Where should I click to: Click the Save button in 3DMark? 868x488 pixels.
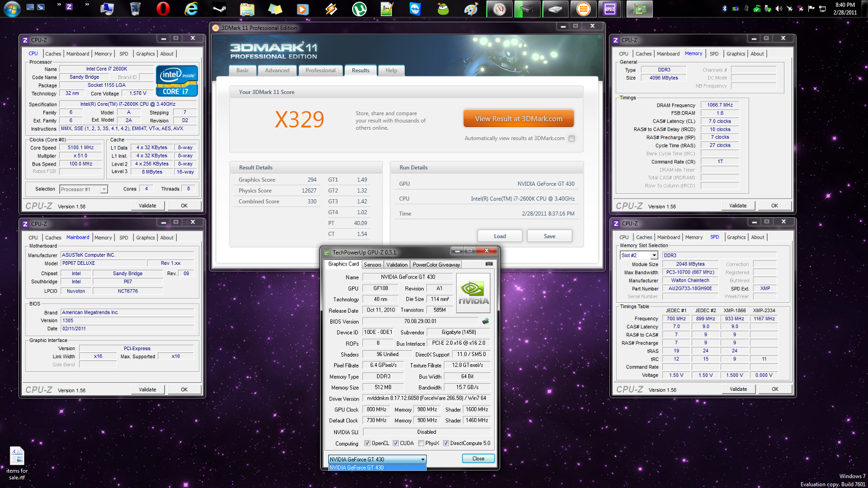(550, 236)
